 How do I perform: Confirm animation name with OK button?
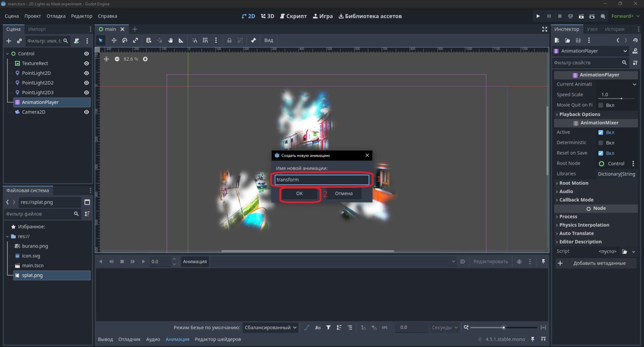coord(299,193)
